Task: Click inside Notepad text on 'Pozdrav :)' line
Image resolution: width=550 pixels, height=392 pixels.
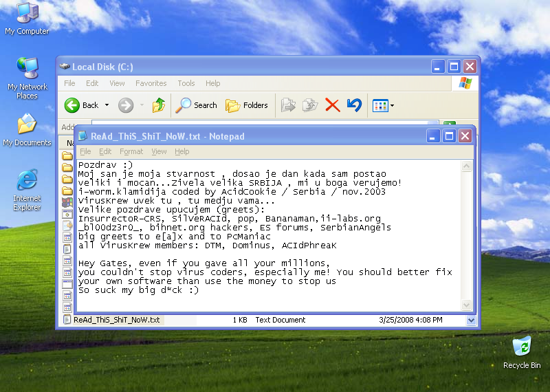Action: (106, 164)
